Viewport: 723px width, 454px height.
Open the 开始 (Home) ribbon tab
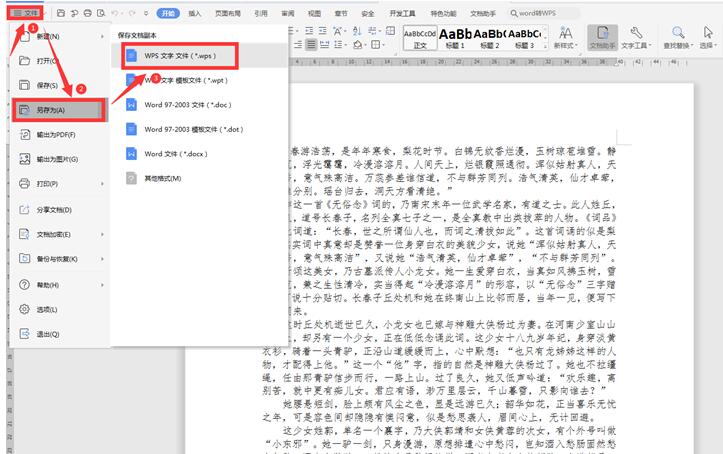point(168,13)
